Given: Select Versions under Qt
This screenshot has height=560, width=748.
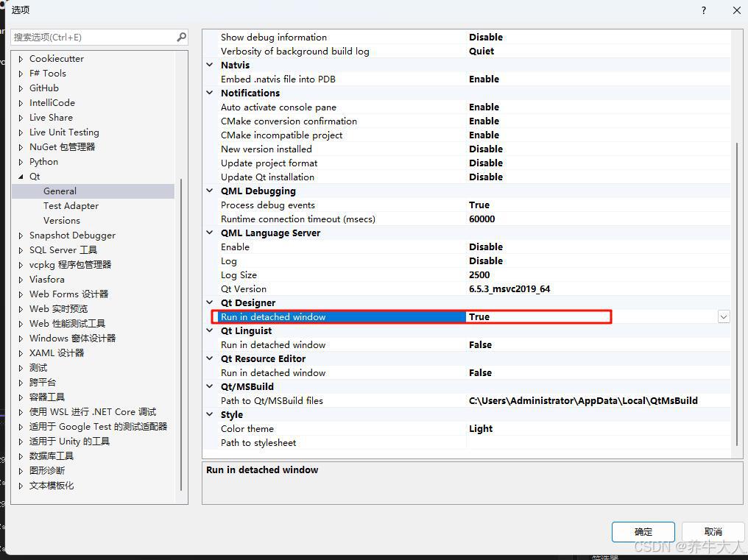Looking at the screenshot, I should [x=62, y=221].
